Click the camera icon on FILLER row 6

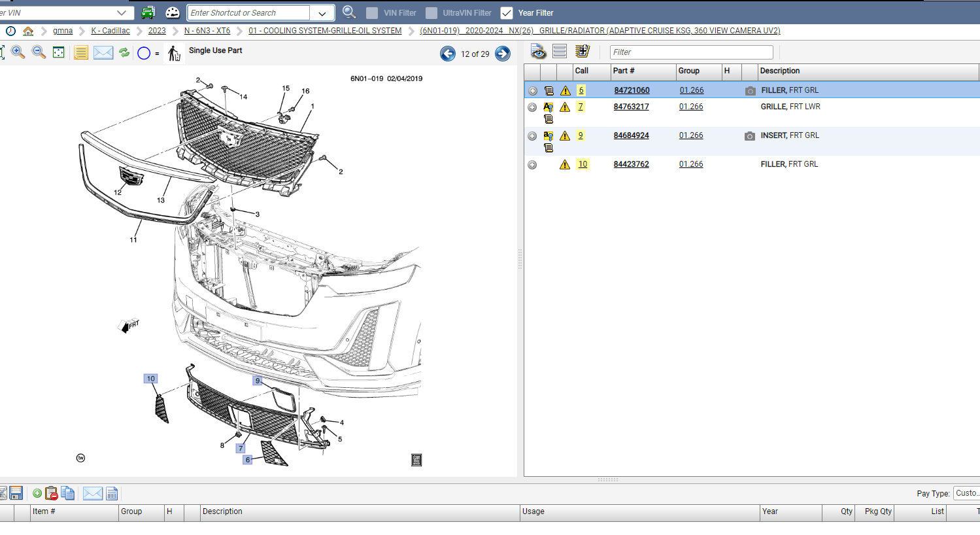point(751,91)
